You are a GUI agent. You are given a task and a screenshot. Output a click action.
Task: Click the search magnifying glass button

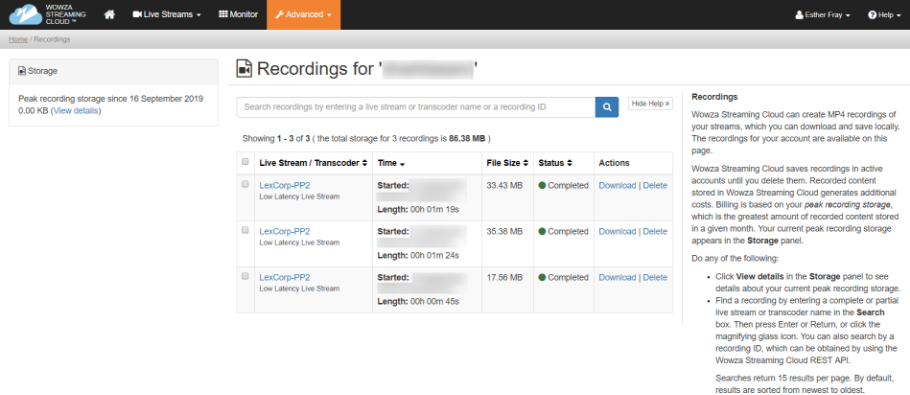coord(606,107)
